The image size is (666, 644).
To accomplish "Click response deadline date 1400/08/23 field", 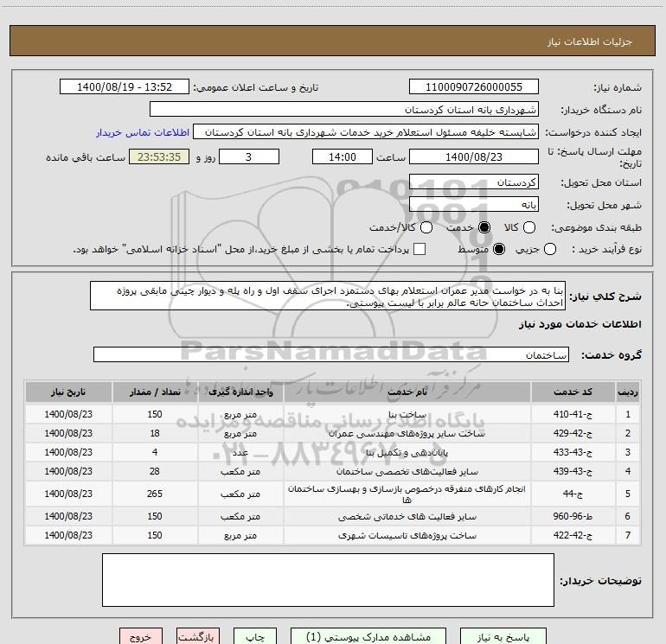I will pos(474,156).
